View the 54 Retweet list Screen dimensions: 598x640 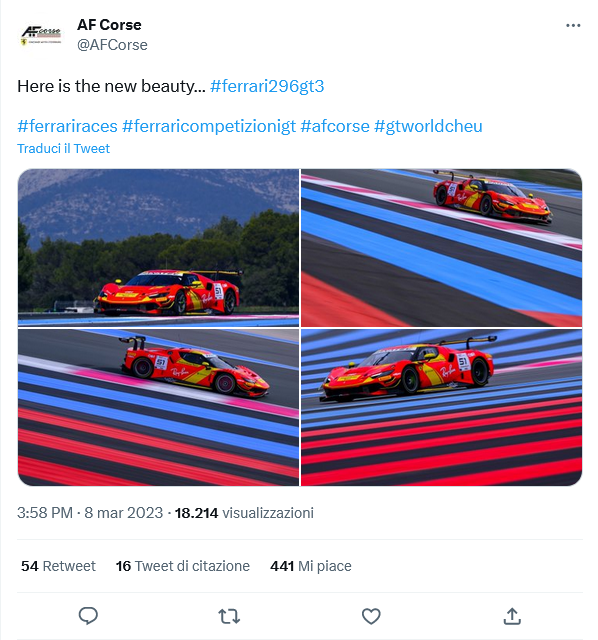(x=58, y=566)
